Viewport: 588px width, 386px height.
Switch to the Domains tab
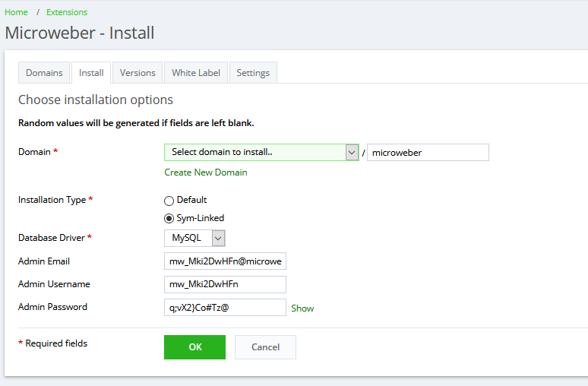point(44,73)
